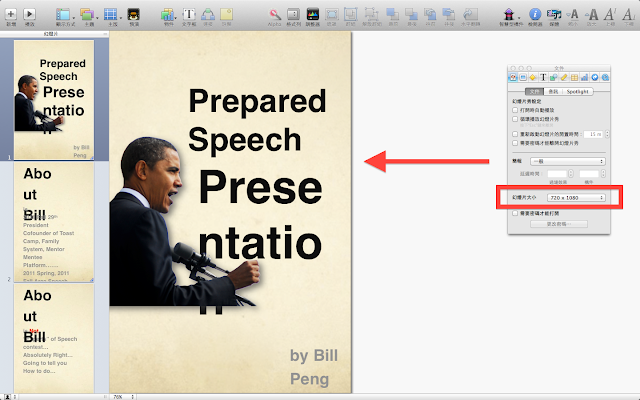This screenshot has height=400, width=640.
Task: Click the bigger font size A icon
Action: click(593, 15)
